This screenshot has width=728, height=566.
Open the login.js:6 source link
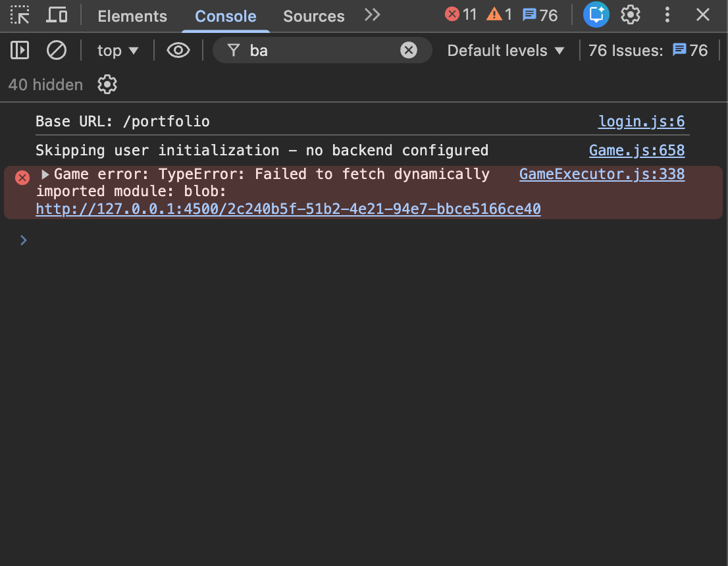tap(641, 122)
